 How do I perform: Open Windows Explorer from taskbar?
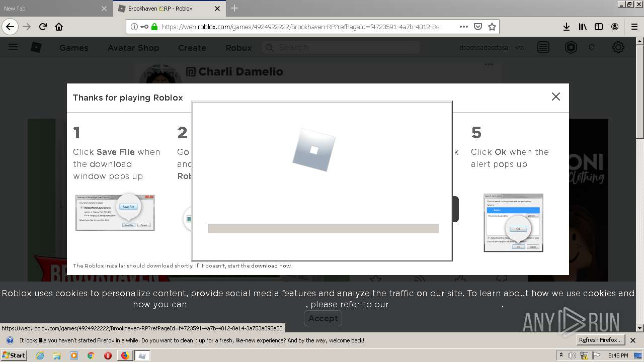point(57,355)
